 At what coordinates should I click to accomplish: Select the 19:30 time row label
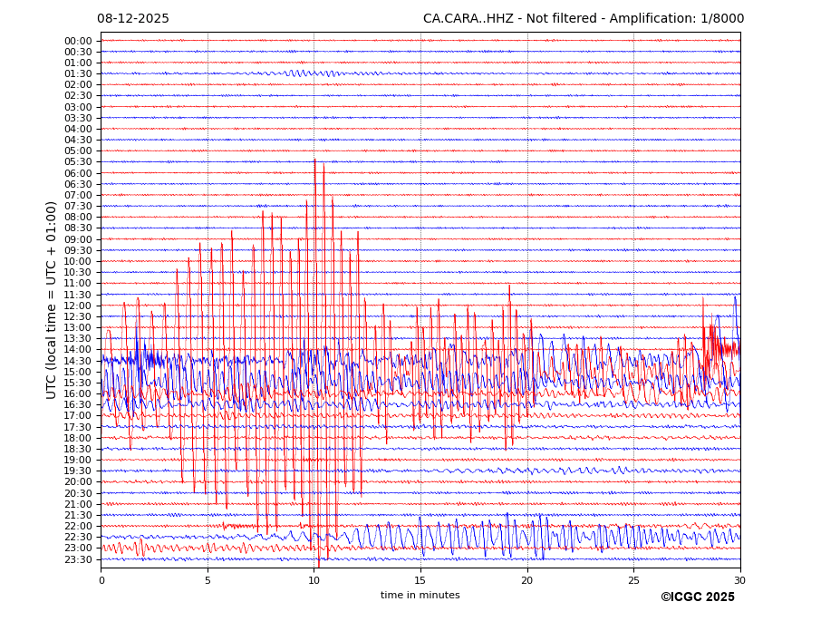[78, 471]
